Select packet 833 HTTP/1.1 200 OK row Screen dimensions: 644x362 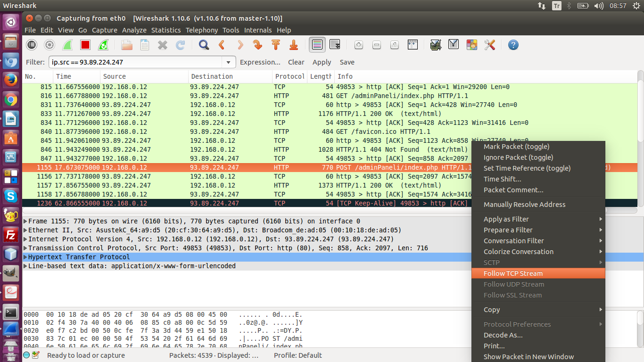click(330, 114)
